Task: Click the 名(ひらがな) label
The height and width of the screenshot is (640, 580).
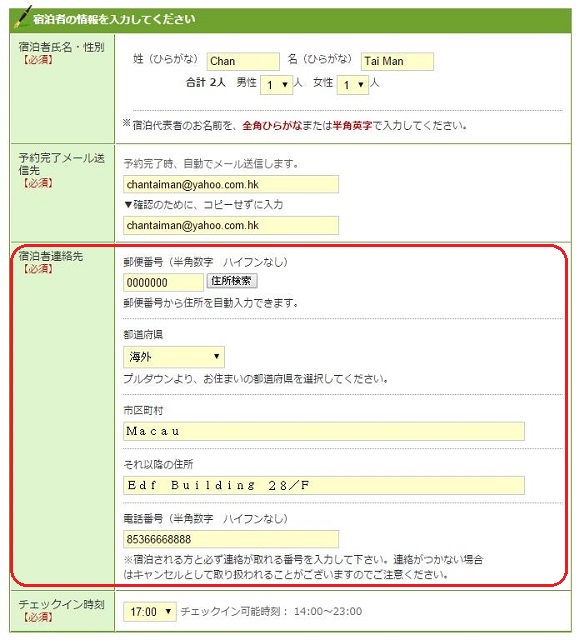Action: click(320, 59)
